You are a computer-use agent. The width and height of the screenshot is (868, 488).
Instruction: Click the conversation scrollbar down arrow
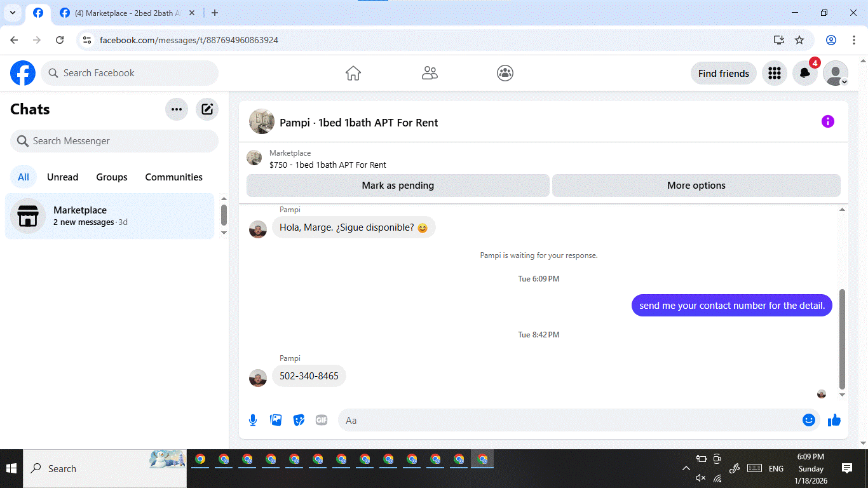click(843, 395)
